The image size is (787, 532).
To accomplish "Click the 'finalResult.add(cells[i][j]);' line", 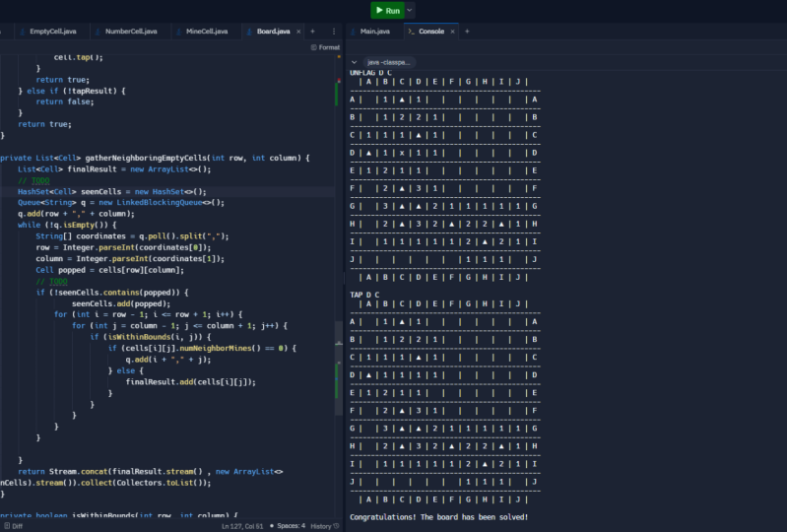I will tap(191, 382).
